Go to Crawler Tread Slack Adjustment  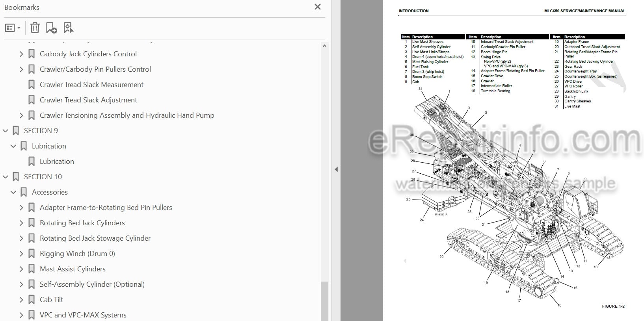pos(88,100)
